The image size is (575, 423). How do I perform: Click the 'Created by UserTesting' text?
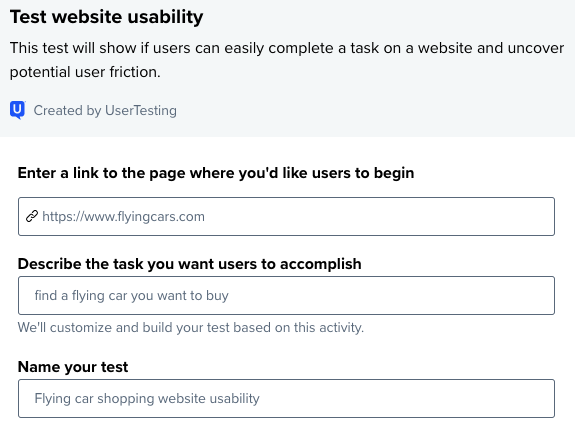(105, 110)
